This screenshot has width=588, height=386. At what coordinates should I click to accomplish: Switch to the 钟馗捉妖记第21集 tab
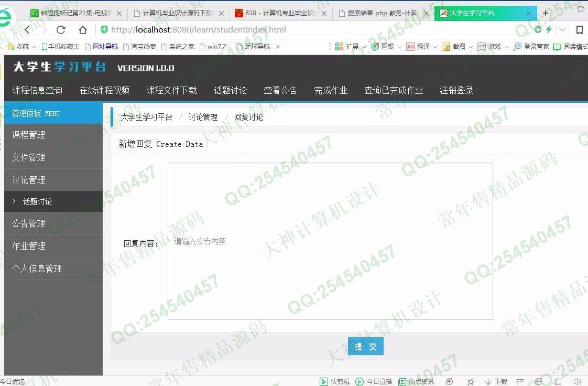click(76, 13)
